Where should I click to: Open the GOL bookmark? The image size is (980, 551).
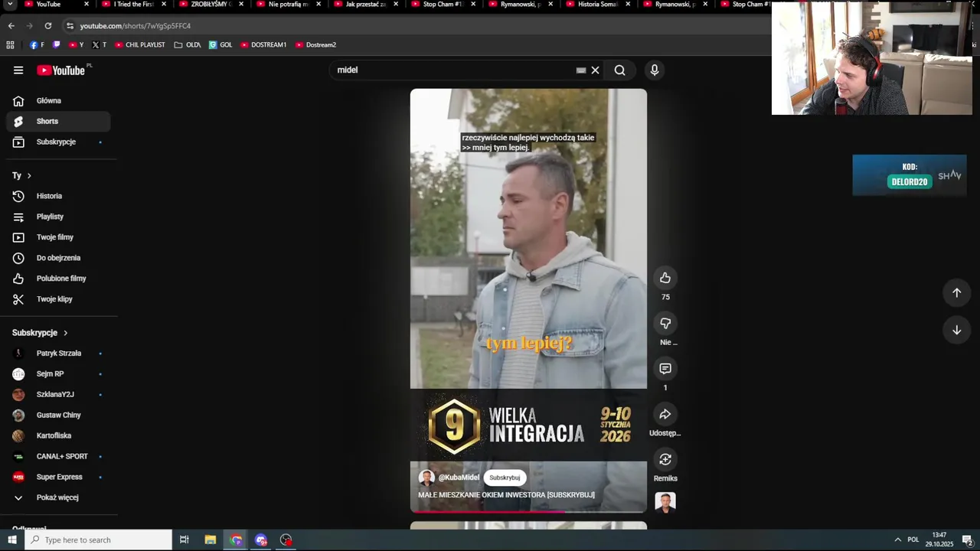pyautogui.click(x=220, y=45)
